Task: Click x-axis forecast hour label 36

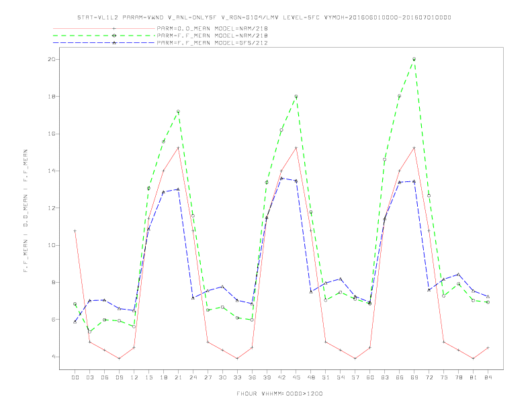Action: (252, 377)
